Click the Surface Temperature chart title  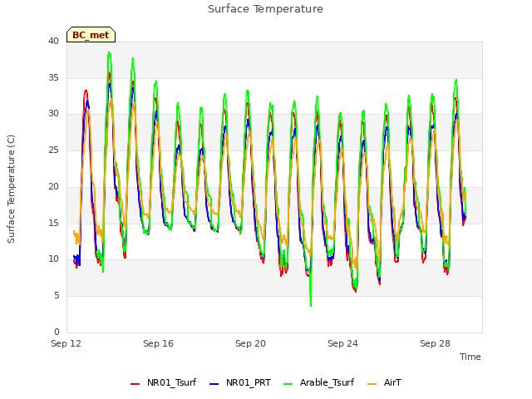pyautogui.click(x=265, y=9)
